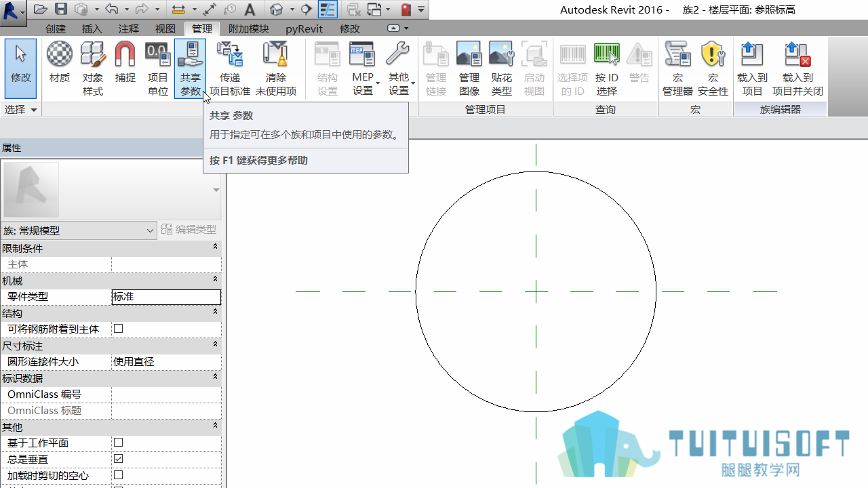Click Open folder icon in quick access toolbar
Screen dimensions: 868x488
(41, 9)
